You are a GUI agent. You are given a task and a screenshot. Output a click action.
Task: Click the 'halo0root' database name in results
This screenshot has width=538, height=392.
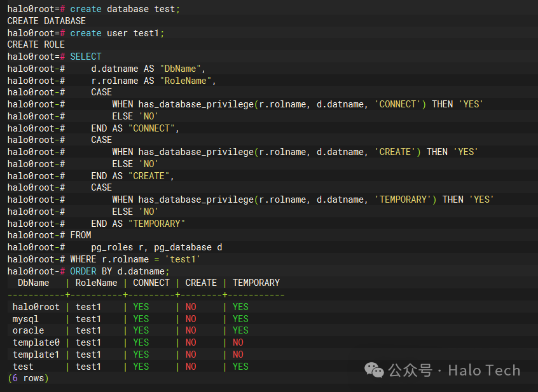click(x=36, y=307)
